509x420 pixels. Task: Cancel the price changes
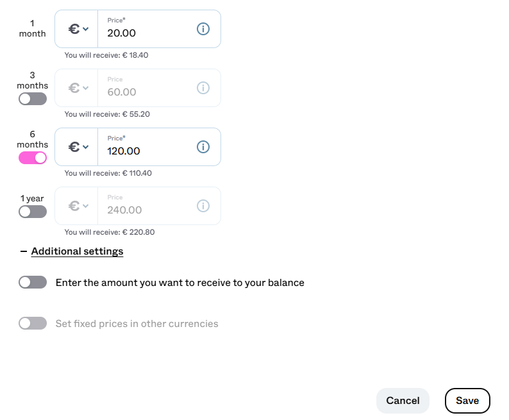[x=403, y=401]
